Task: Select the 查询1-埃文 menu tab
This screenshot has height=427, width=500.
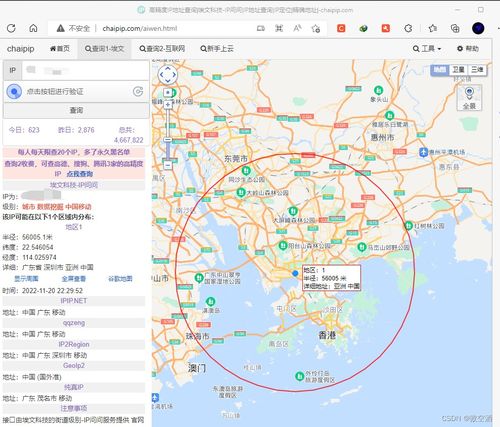Action: pyautogui.click(x=104, y=49)
